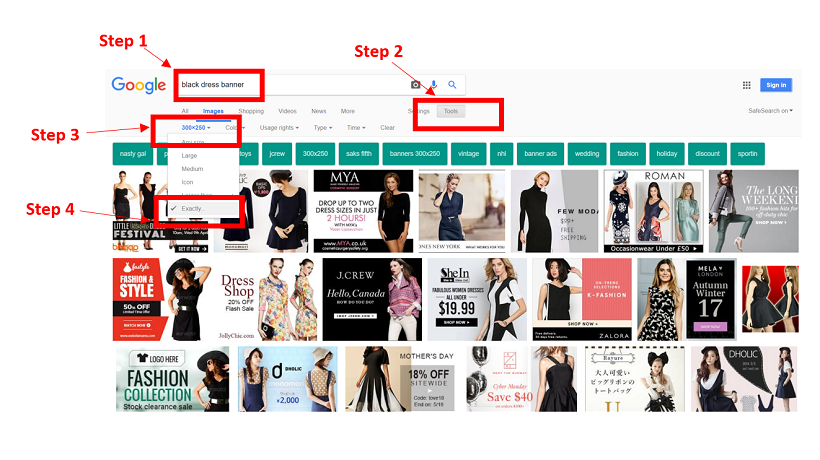820x460 pixels.
Task: Click the Sign in button
Action: (775, 85)
